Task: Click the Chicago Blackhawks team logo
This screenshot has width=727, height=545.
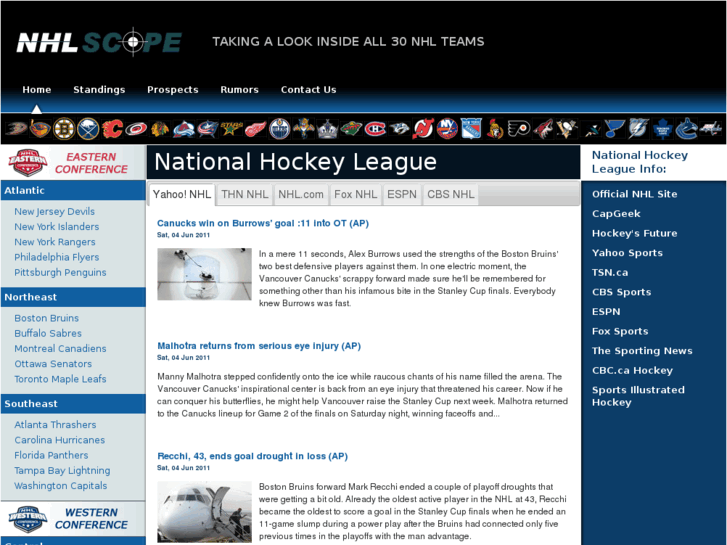Action: (160, 128)
